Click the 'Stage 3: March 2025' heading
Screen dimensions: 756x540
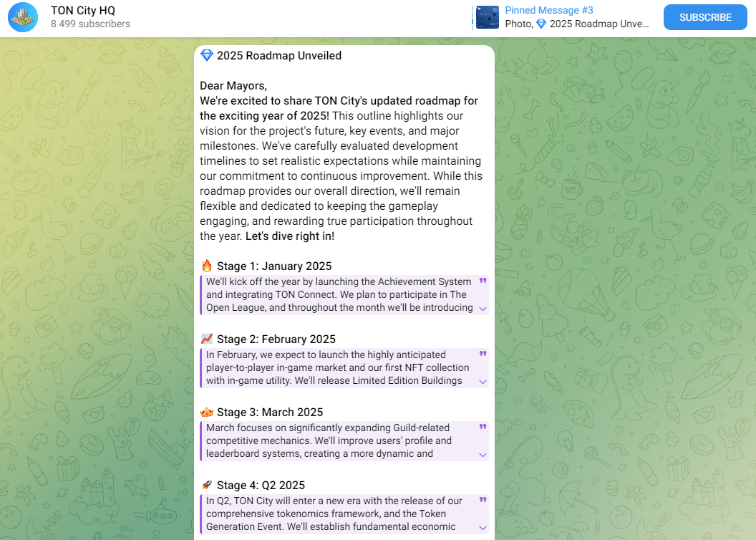[270, 413]
